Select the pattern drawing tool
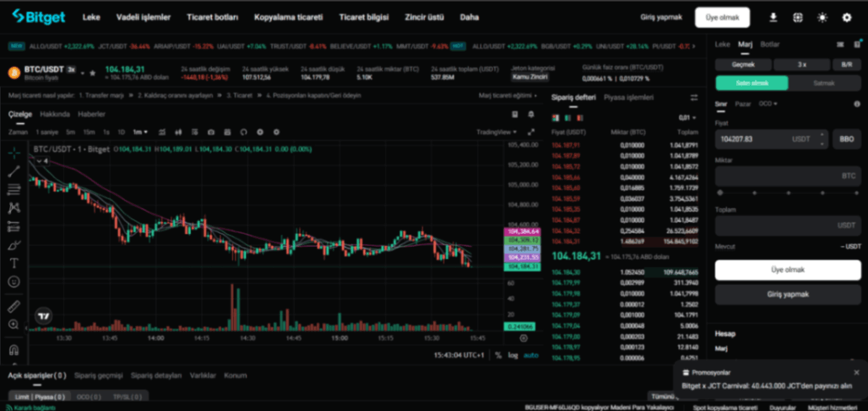This screenshot has height=411, width=868. 14,208
